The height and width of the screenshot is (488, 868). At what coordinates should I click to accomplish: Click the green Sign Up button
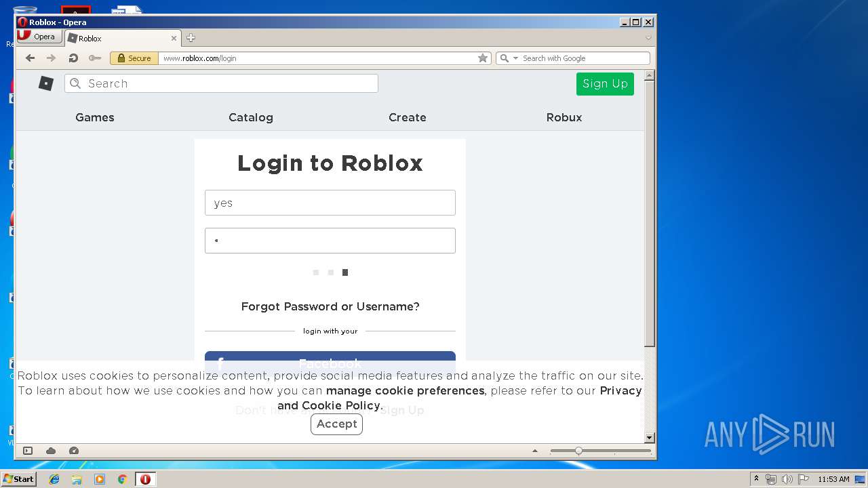pos(605,84)
